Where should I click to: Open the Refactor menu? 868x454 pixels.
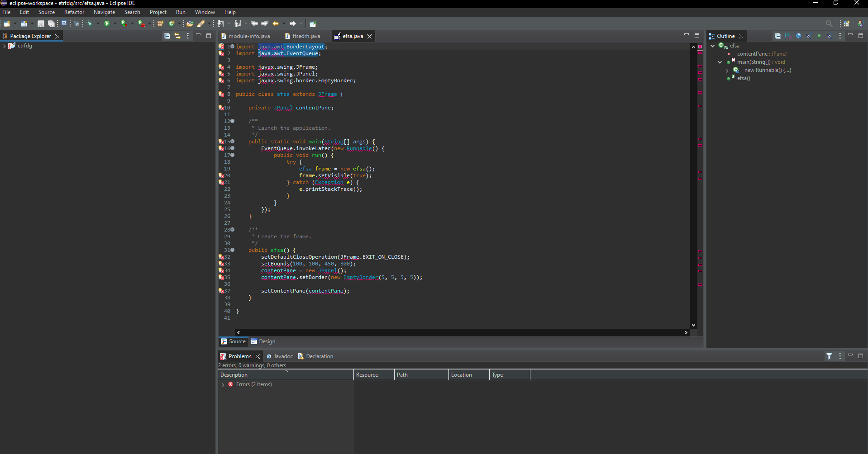click(74, 12)
